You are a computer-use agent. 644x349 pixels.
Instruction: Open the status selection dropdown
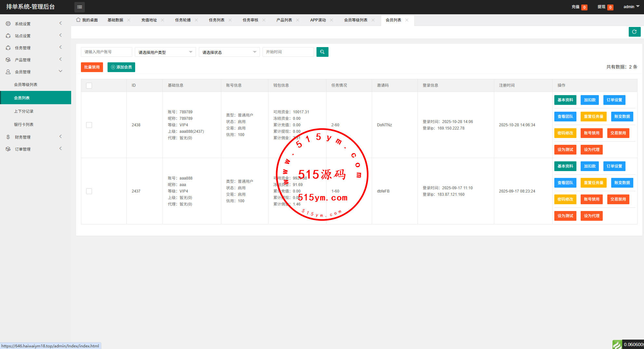[x=229, y=52]
